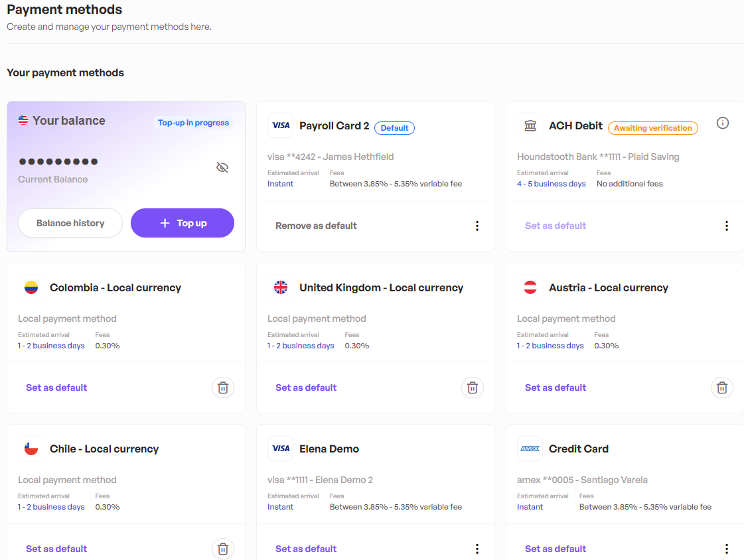Viewport: 744px width, 560px height.
Task: Click '4 - 5 business days' arrival text
Action: (552, 184)
